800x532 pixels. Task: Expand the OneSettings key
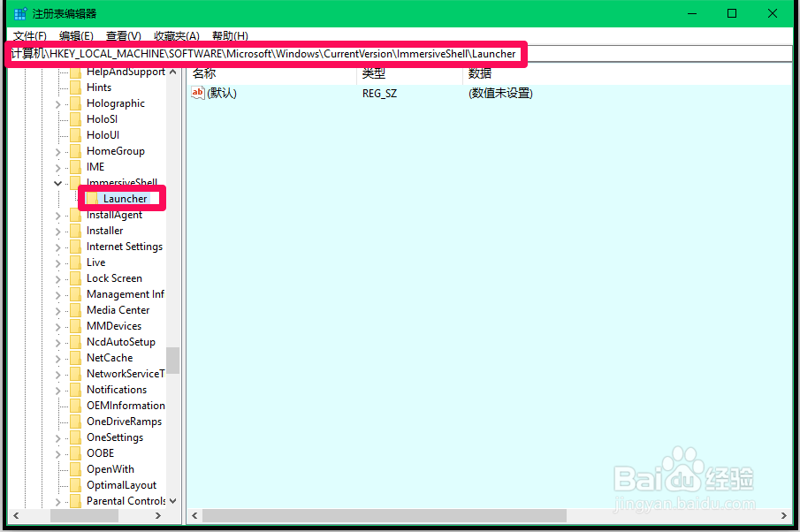(57, 437)
